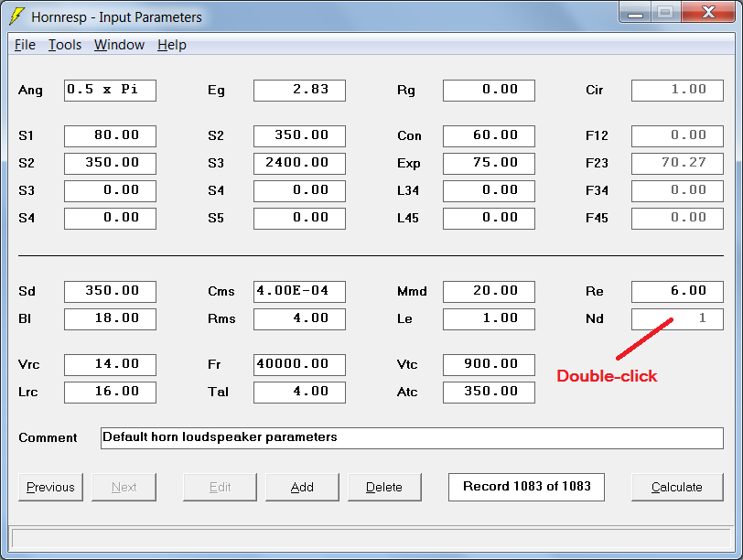Click the F23 field showing 70.27
The height and width of the screenshot is (560, 743).
click(678, 164)
